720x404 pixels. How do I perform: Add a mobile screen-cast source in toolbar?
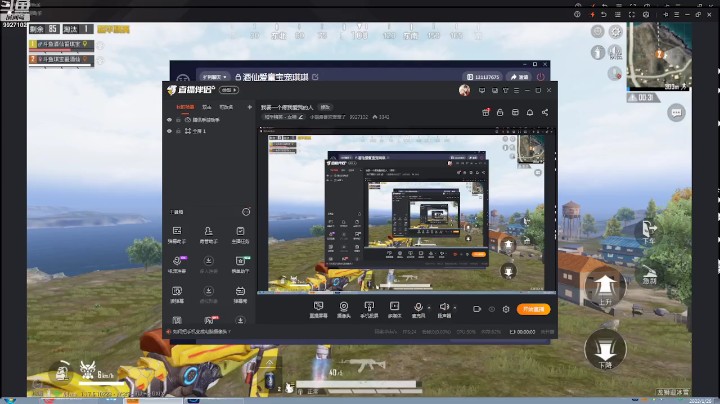coord(369,309)
